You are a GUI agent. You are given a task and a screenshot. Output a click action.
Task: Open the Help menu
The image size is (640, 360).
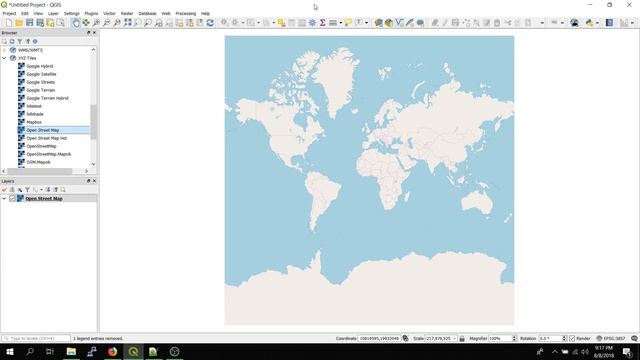205,13
